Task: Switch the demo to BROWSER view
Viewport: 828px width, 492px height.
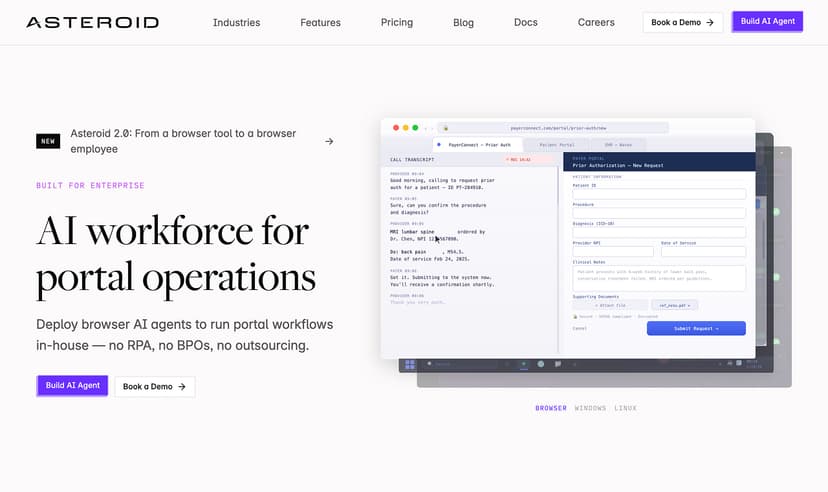Action: (551, 408)
